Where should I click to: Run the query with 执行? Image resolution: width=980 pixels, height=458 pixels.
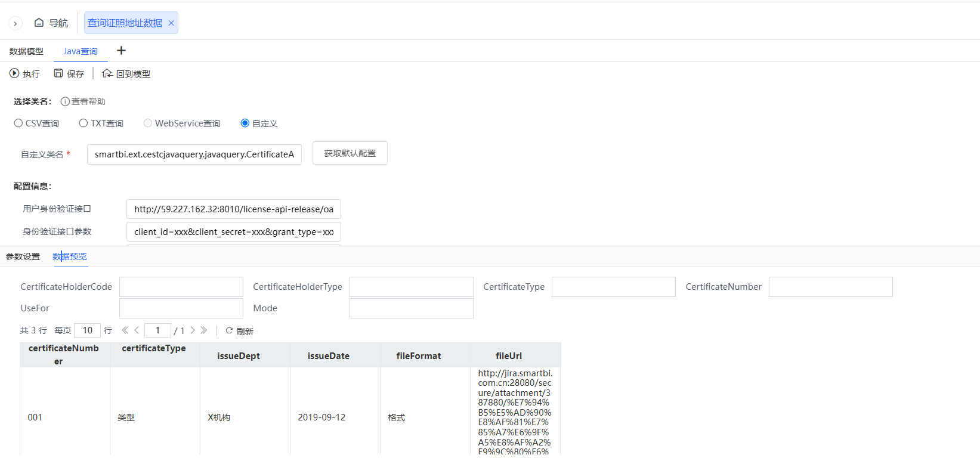(x=25, y=73)
